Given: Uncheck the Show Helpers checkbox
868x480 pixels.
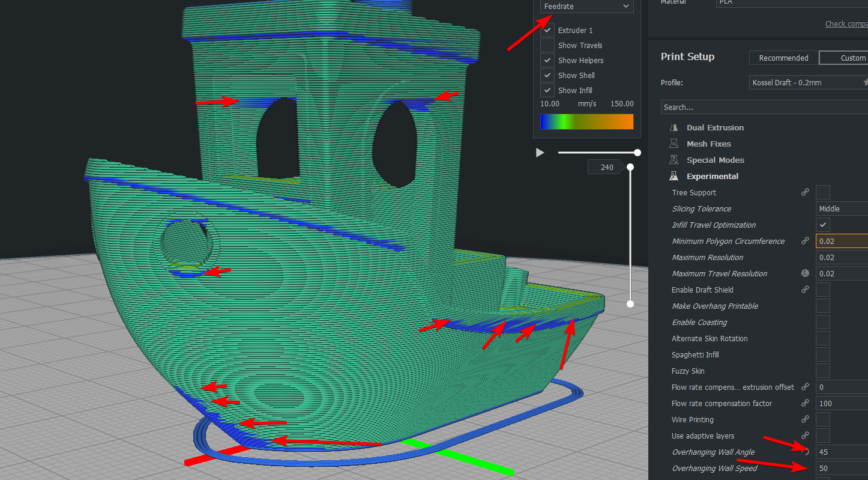Looking at the screenshot, I should (547, 60).
